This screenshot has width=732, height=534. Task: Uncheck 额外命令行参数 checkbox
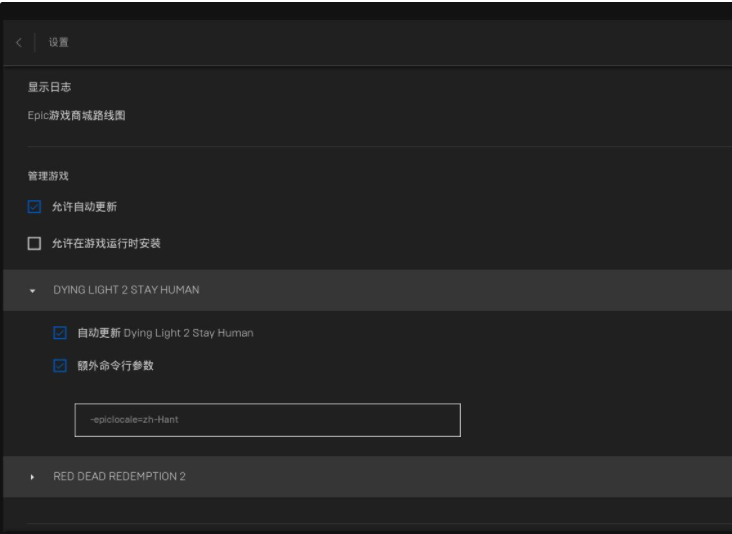(x=60, y=365)
